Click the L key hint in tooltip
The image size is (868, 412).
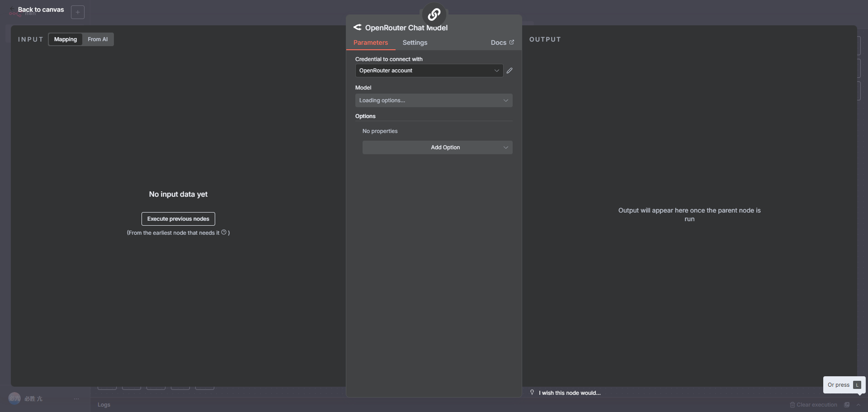pos(857,385)
